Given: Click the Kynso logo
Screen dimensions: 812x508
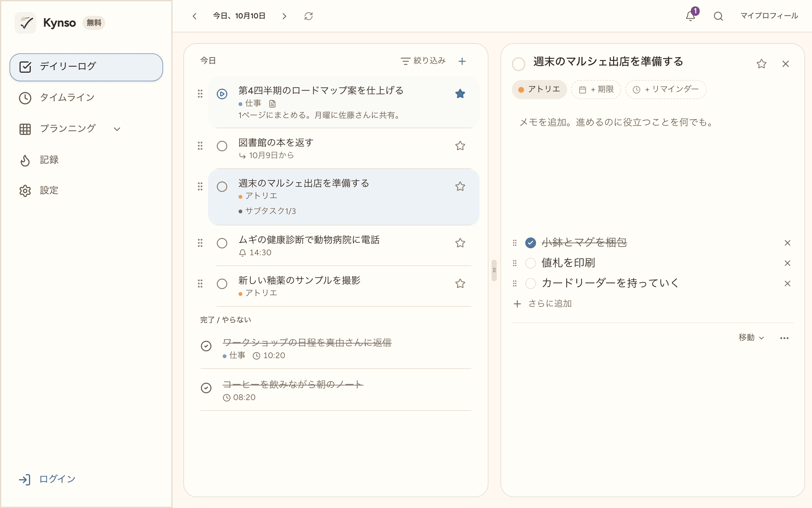Looking at the screenshot, I should pyautogui.click(x=25, y=23).
